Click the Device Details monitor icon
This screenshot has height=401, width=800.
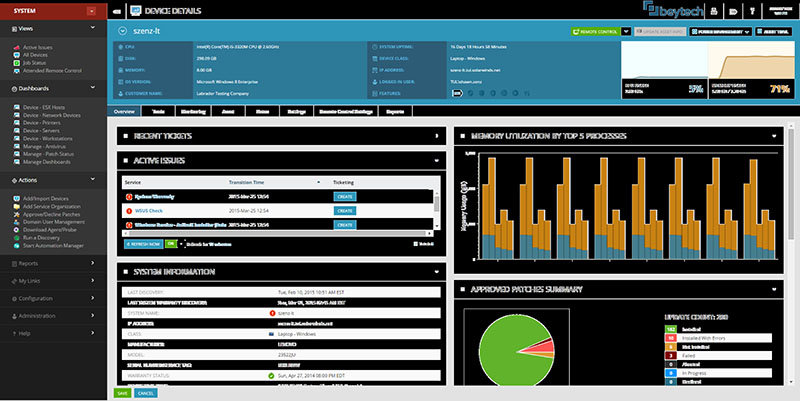coord(135,11)
